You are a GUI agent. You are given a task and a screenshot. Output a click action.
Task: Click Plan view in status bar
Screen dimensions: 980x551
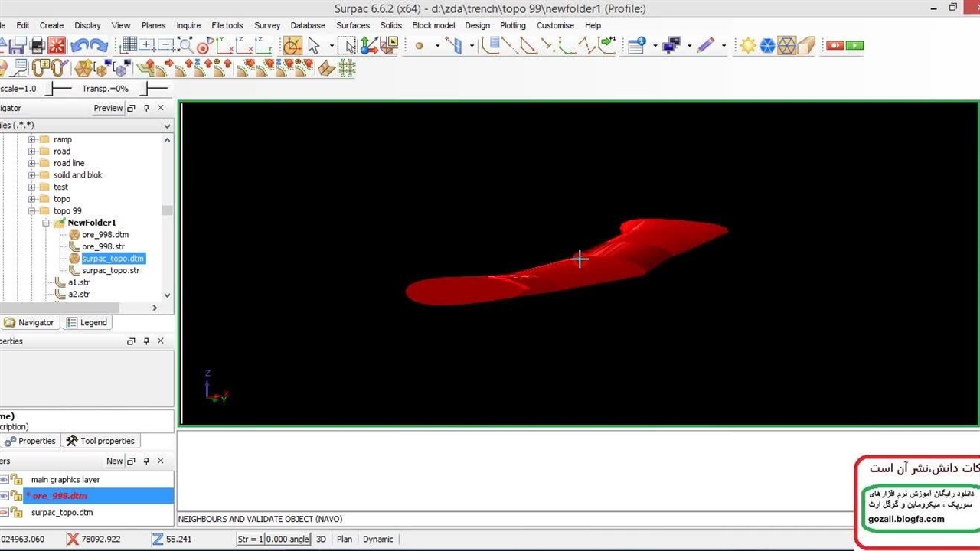345,540
